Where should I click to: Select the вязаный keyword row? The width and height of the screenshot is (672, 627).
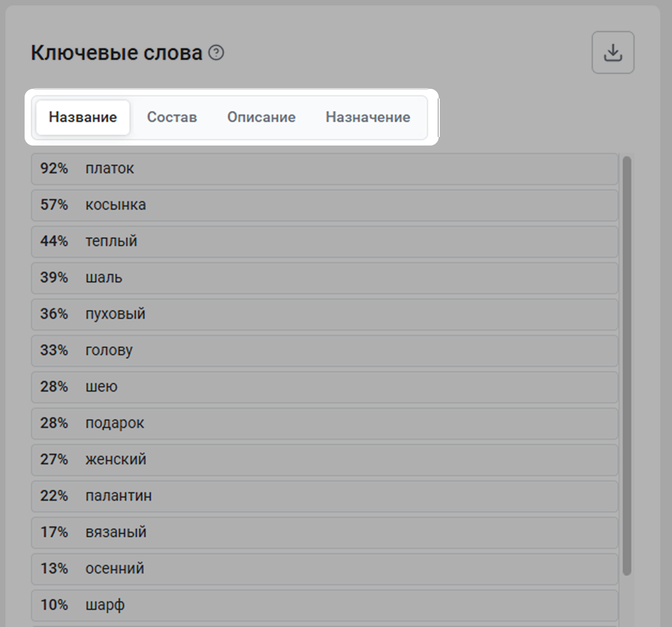coord(324,532)
